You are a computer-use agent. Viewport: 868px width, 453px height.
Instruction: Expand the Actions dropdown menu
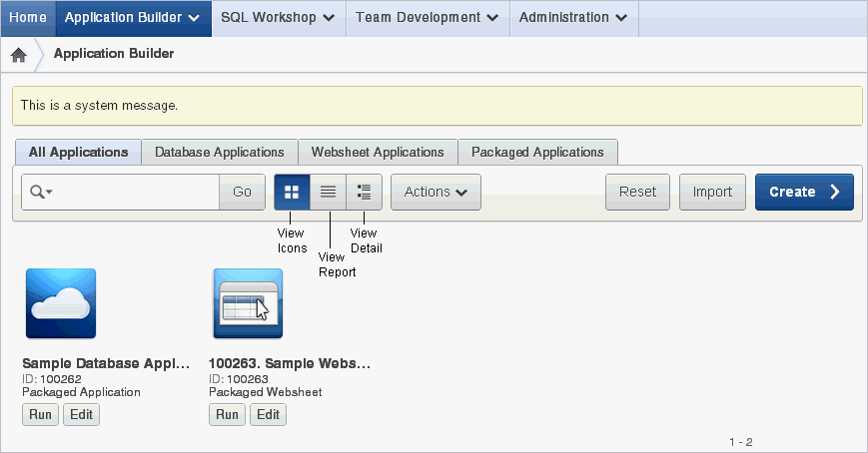[x=435, y=192]
